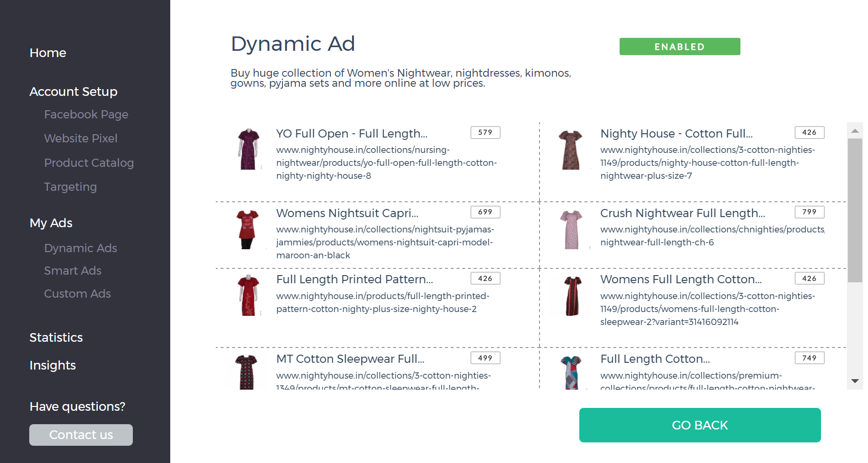Image resolution: width=868 pixels, height=463 pixels.
Task: Go to Facebook Page setup
Action: [x=86, y=115]
